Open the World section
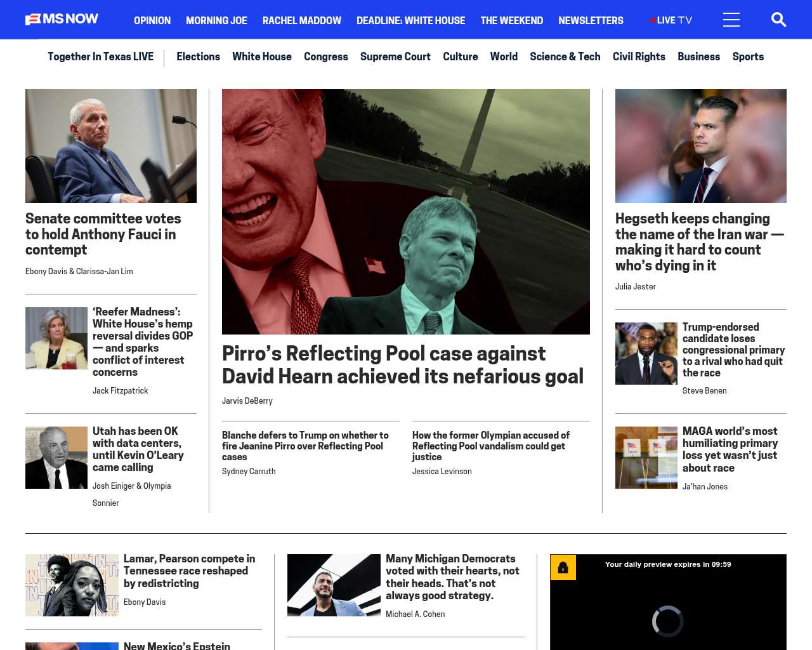Viewport: 812px width, 650px height. (x=504, y=56)
